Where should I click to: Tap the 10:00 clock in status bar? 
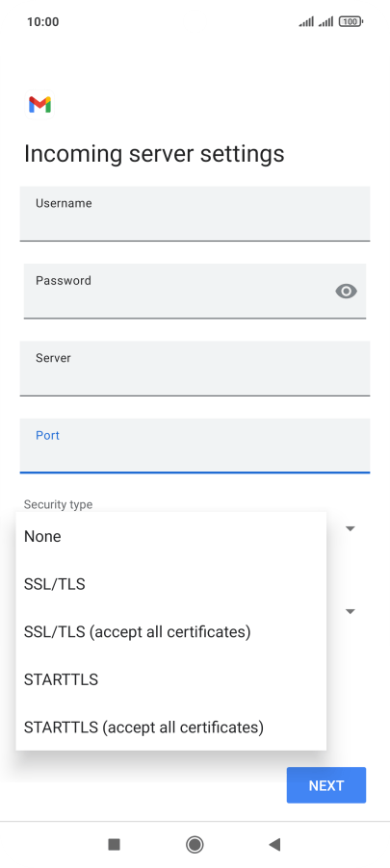click(42, 22)
